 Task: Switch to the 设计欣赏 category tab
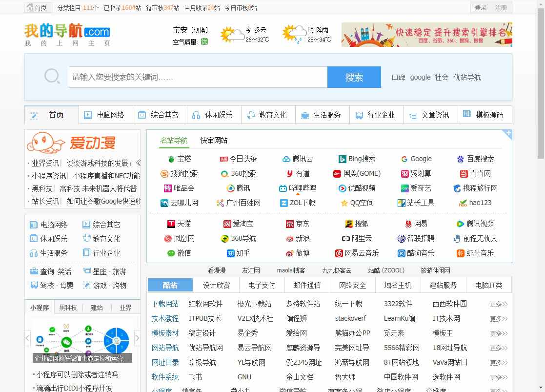[216, 285]
